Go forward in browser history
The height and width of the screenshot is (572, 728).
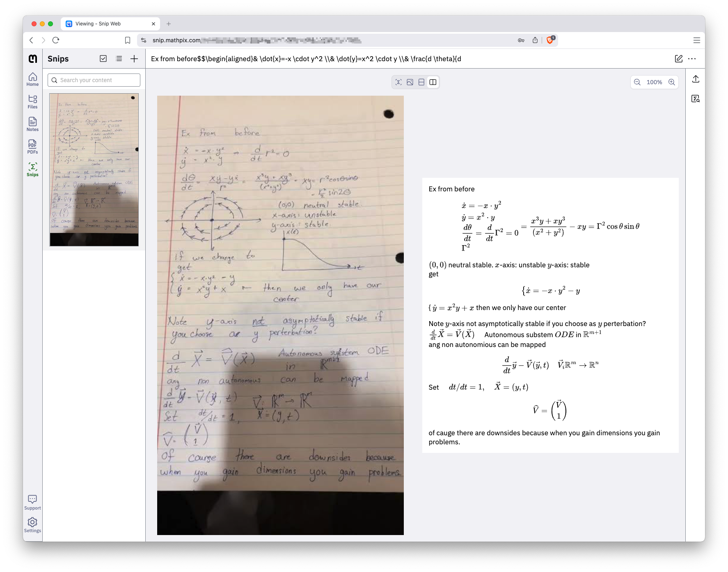click(43, 40)
